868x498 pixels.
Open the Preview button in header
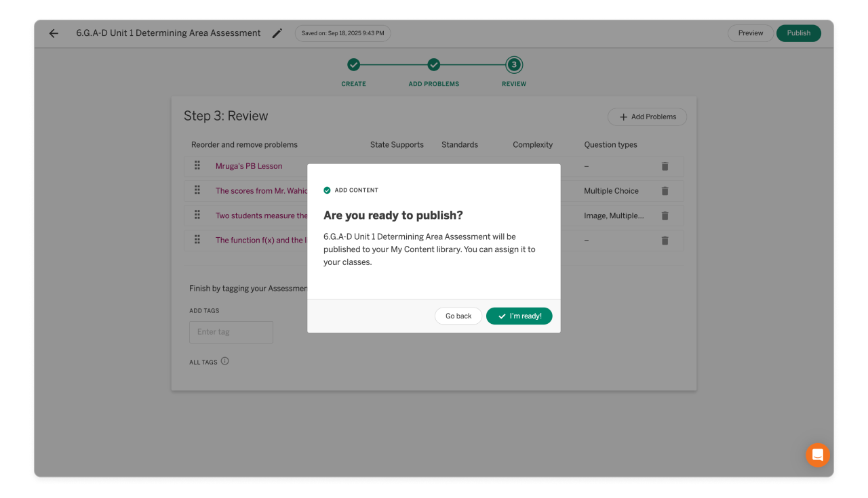tap(751, 33)
